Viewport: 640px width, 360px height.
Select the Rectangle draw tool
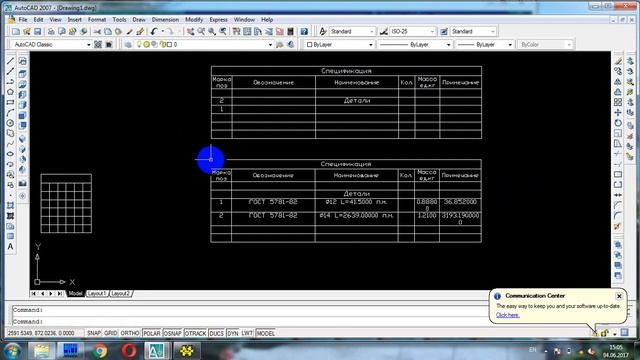click(x=11, y=102)
